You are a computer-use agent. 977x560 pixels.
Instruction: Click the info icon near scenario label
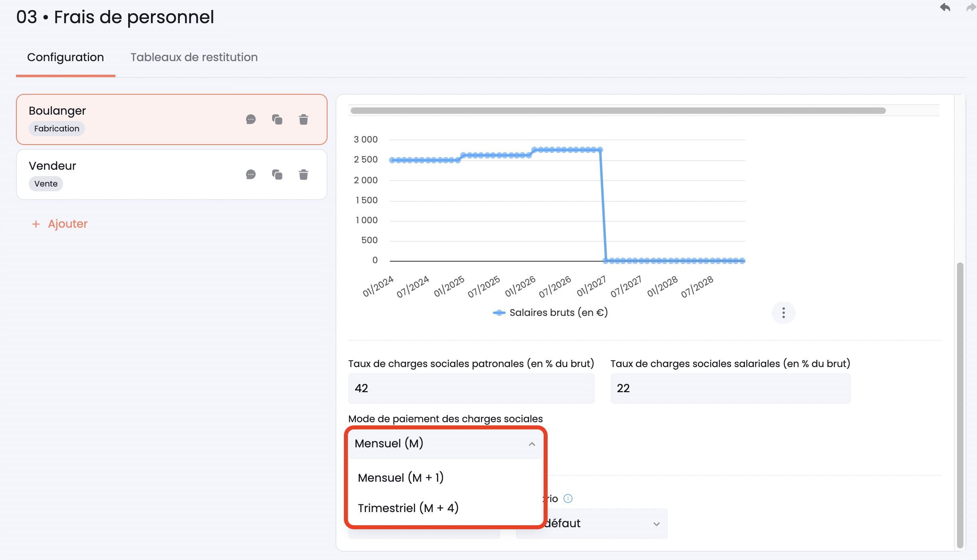click(x=568, y=498)
